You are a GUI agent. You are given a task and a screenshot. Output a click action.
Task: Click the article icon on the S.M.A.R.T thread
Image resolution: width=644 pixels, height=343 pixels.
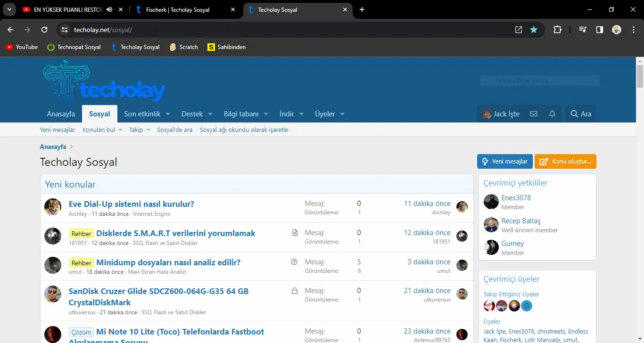[x=295, y=233]
